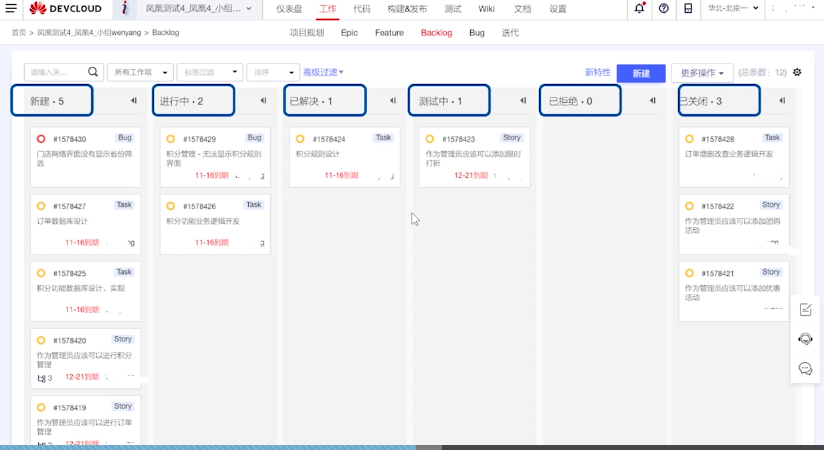Collapse the 测试中 column
824x450 pixels.
(523, 100)
